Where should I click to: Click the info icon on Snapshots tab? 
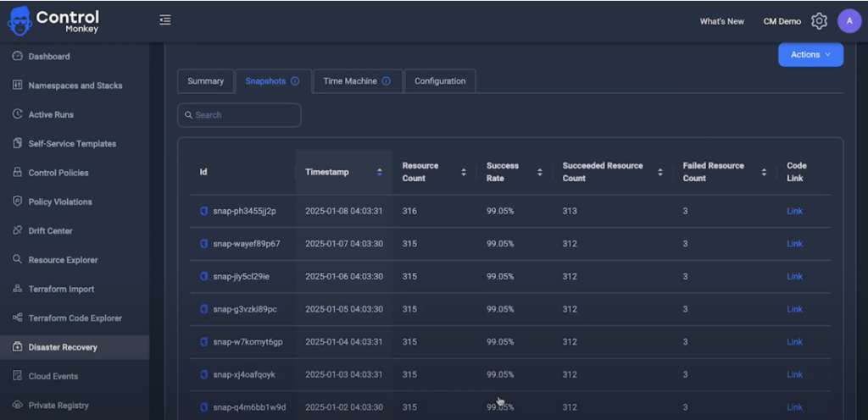click(x=295, y=81)
